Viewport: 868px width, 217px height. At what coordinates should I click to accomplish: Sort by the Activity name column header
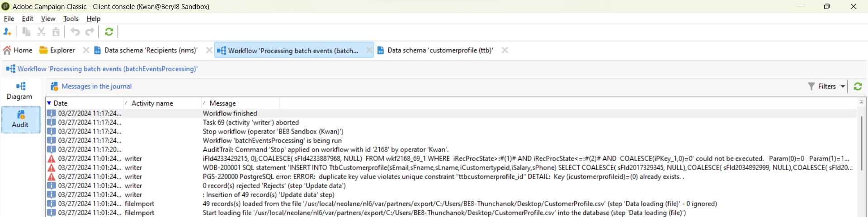click(x=162, y=103)
